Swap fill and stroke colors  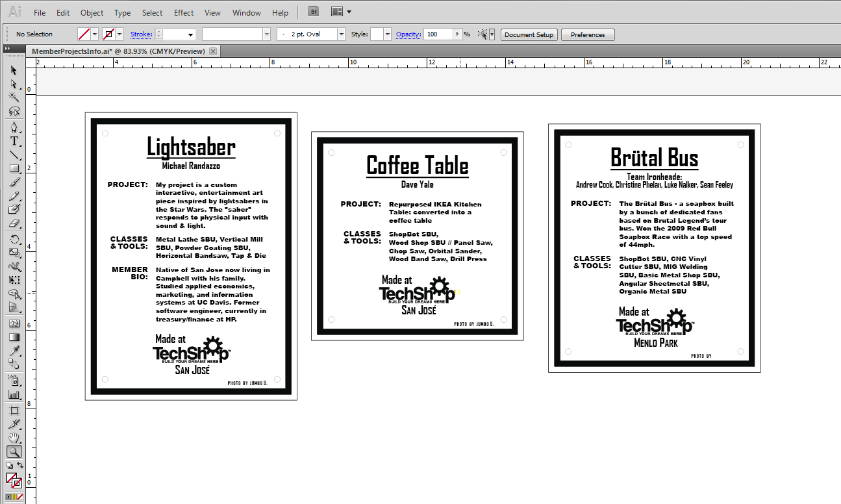pyautogui.click(x=20, y=465)
